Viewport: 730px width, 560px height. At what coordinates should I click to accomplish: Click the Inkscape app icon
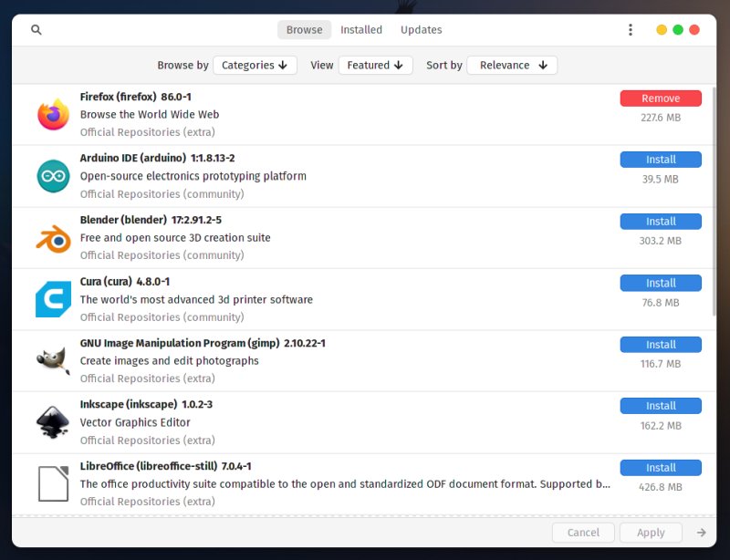coord(53,422)
